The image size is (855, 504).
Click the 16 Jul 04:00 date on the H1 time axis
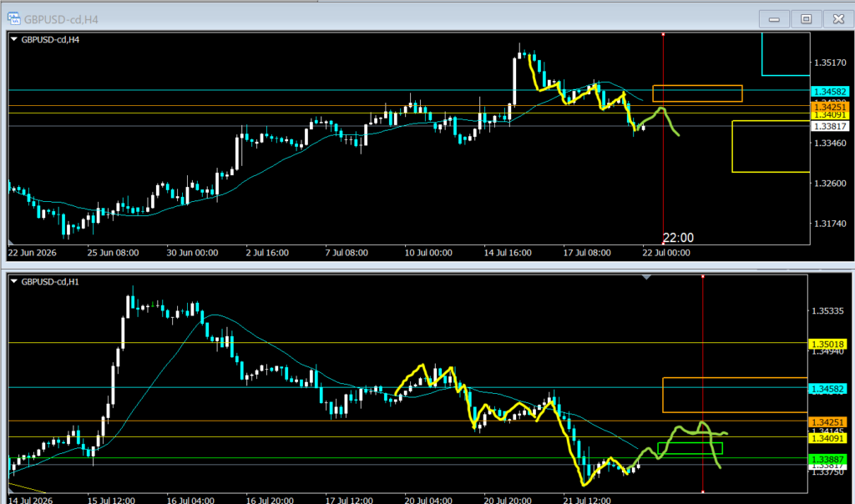click(190, 500)
